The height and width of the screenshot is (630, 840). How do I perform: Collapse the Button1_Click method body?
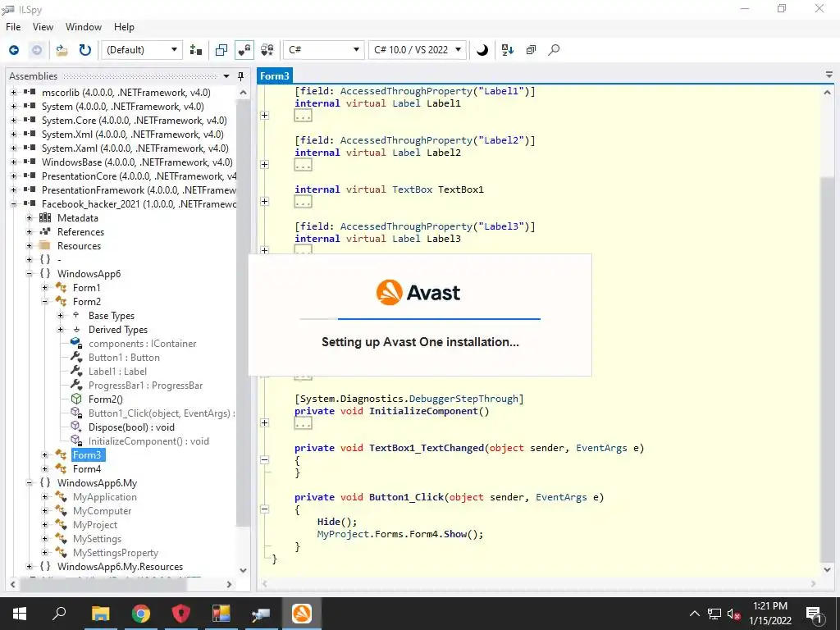(265, 509)
